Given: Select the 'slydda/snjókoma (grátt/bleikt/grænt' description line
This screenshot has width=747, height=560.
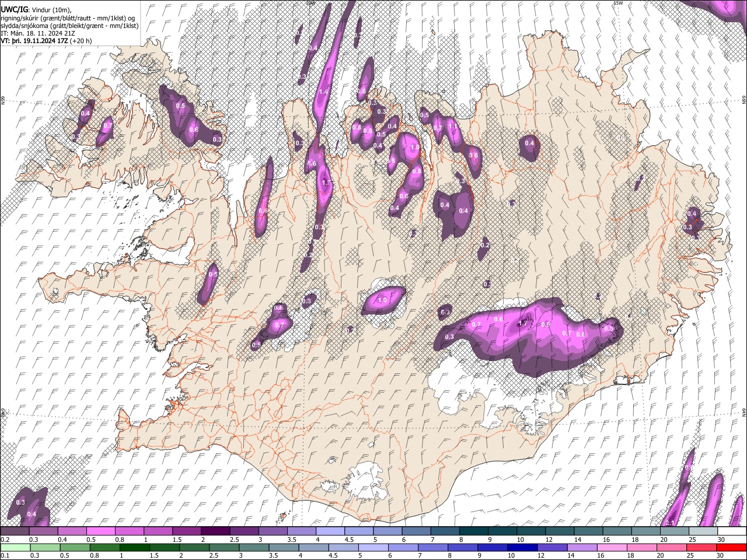Looking at the screenshot, I should pos(69,26).
